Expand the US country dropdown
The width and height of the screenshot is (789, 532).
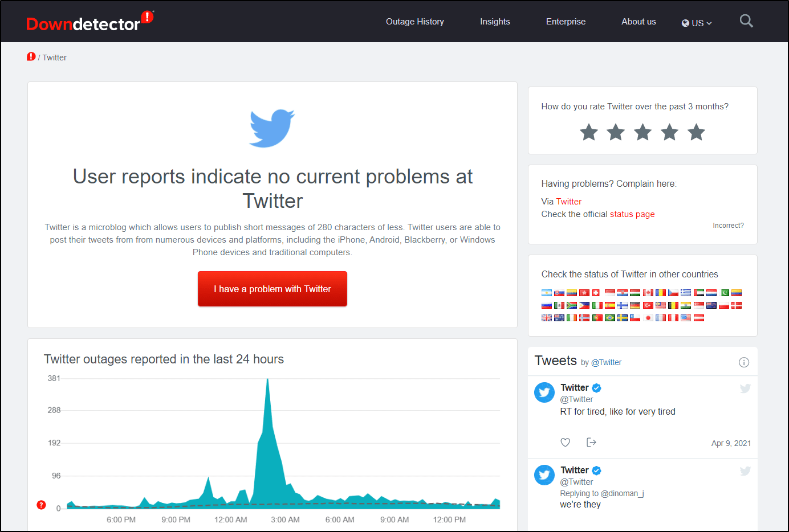coord(697,23)
